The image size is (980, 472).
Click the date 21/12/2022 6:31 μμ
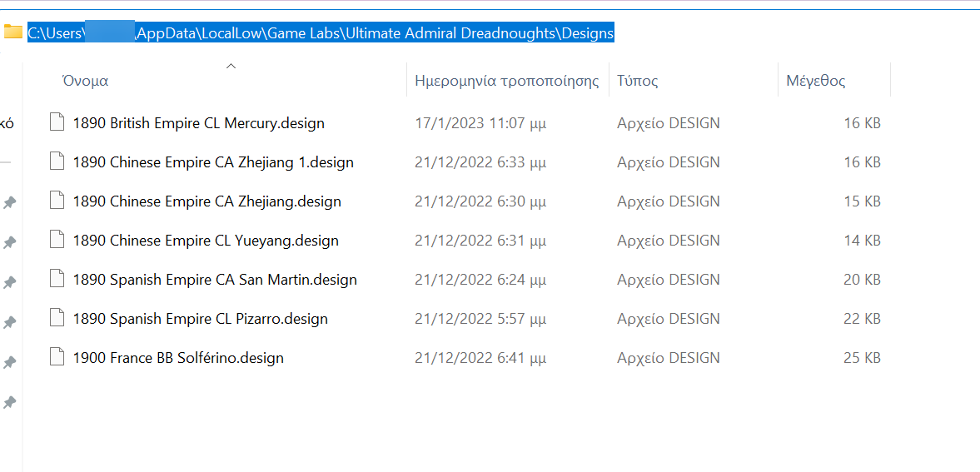pyautogui.click(x=480, y=241)
